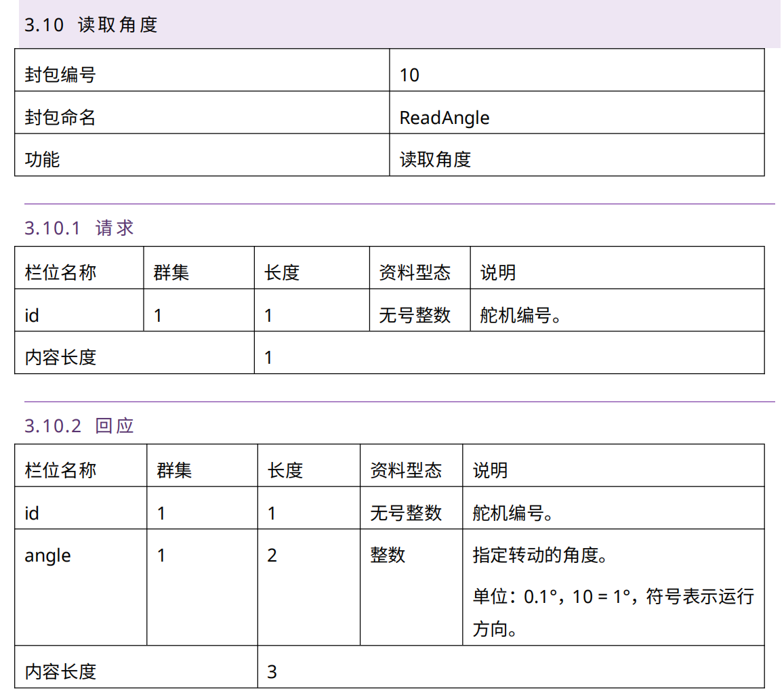Viewport: 784px width, 691px height.
Task: Click the "3.10 读取角度" section heading
Action: [x=91, y=25]
